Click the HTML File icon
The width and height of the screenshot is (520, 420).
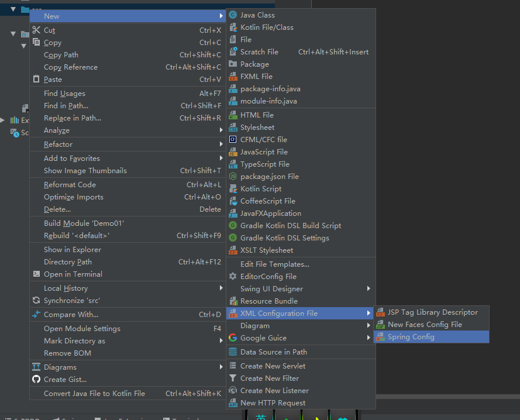[x=233, y=115]
